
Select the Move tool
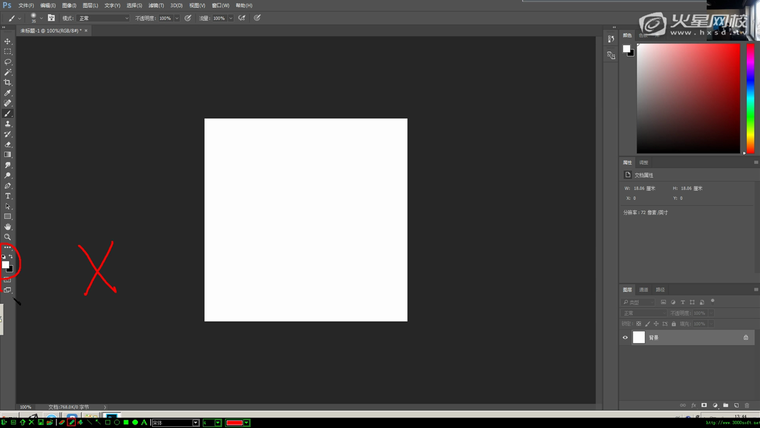(8, 41)
